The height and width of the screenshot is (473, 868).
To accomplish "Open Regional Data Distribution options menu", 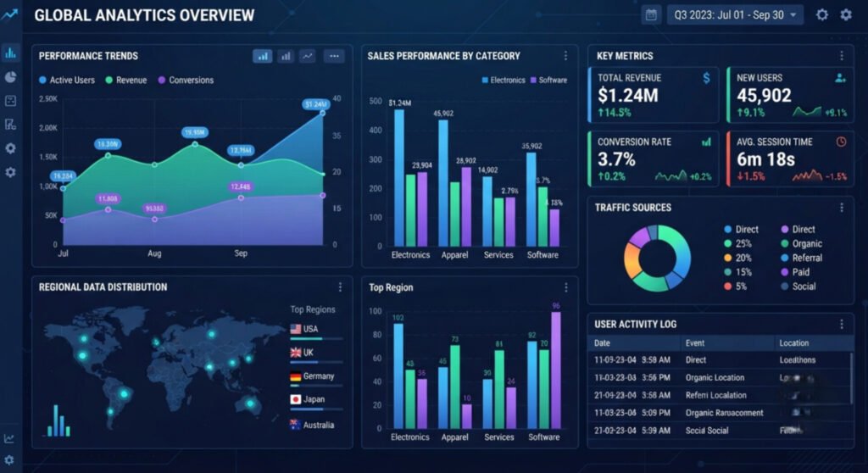I will [x=340, y=287].
